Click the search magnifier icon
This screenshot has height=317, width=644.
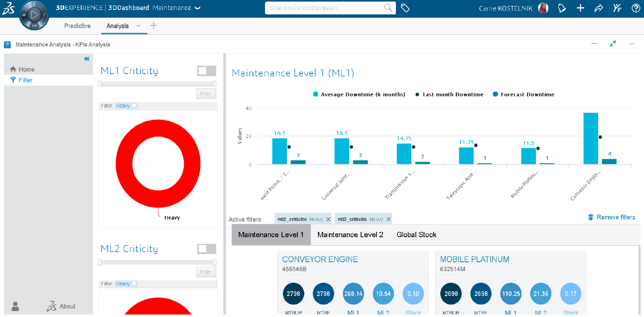[388, 8]
